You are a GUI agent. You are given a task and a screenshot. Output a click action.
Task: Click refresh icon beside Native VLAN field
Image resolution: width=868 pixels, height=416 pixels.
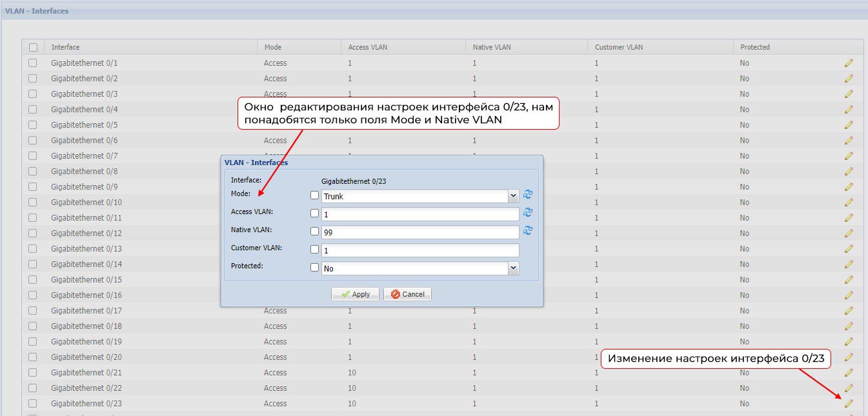tap(528, 230)
